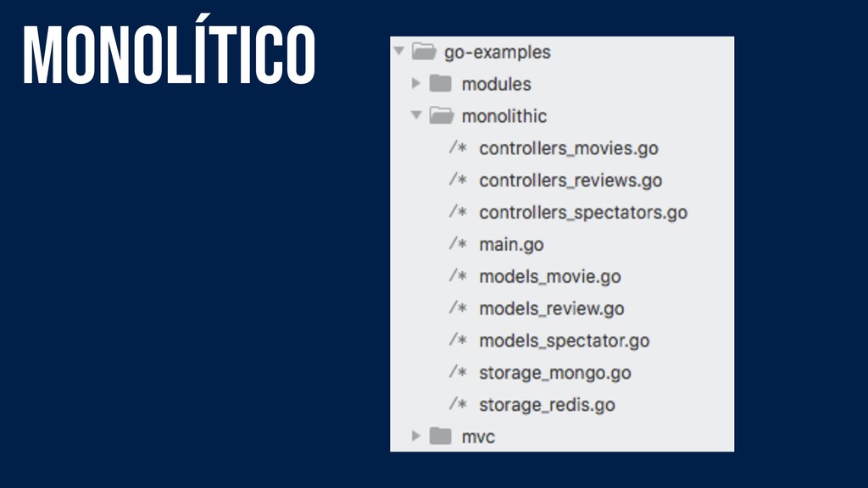Expand the modules folder arrow
Viewport: 868px width, 488px height.
[416, 84]
